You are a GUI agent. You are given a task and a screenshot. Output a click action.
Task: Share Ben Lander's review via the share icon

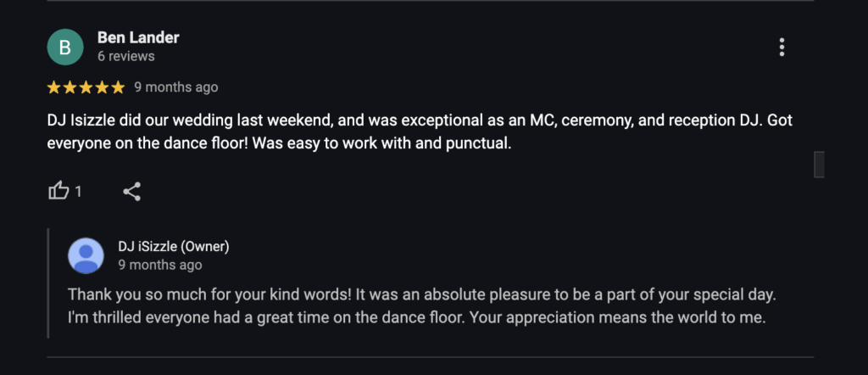131,192
